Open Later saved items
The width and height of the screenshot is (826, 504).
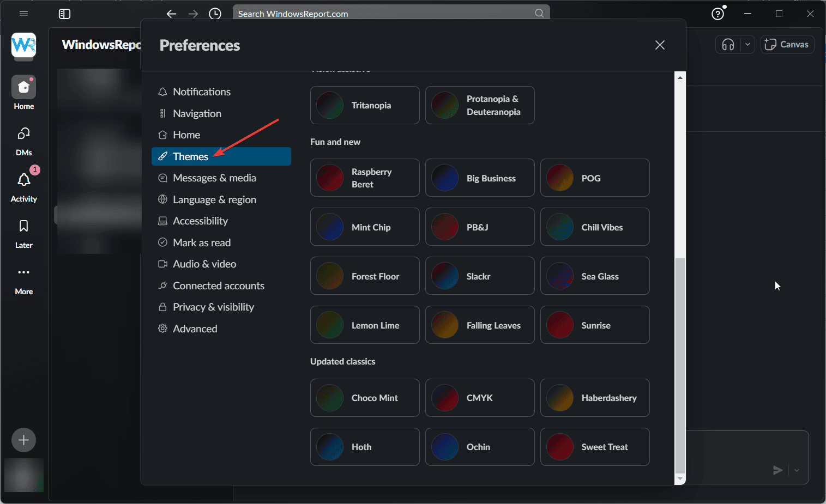click(x=23, y=233)
